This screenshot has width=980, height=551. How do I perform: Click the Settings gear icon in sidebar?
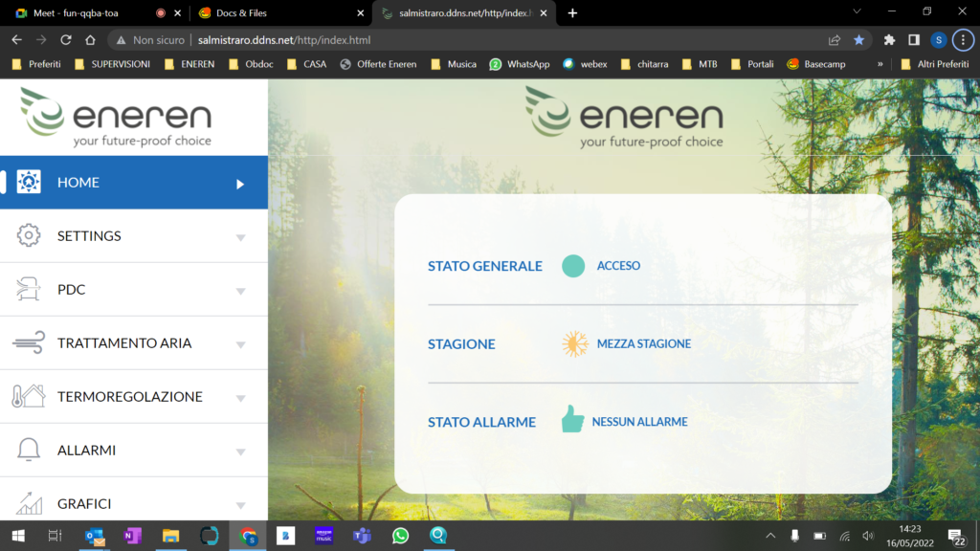(29, 236)
